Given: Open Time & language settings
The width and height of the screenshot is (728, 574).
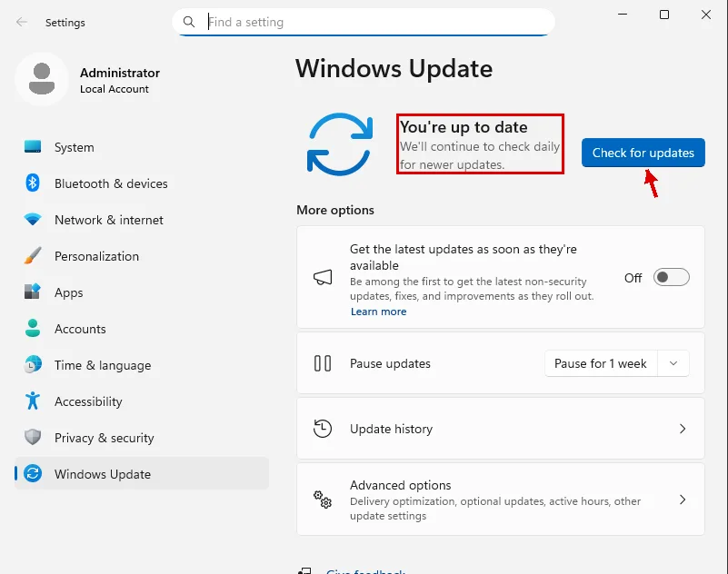Looking at the screenshot, I should [x=142, y=365].
